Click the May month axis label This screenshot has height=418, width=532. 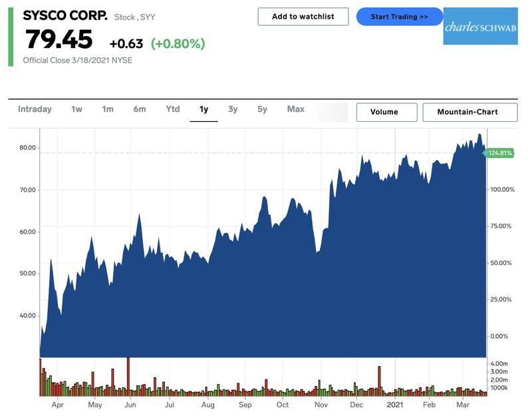click(94, 405)
